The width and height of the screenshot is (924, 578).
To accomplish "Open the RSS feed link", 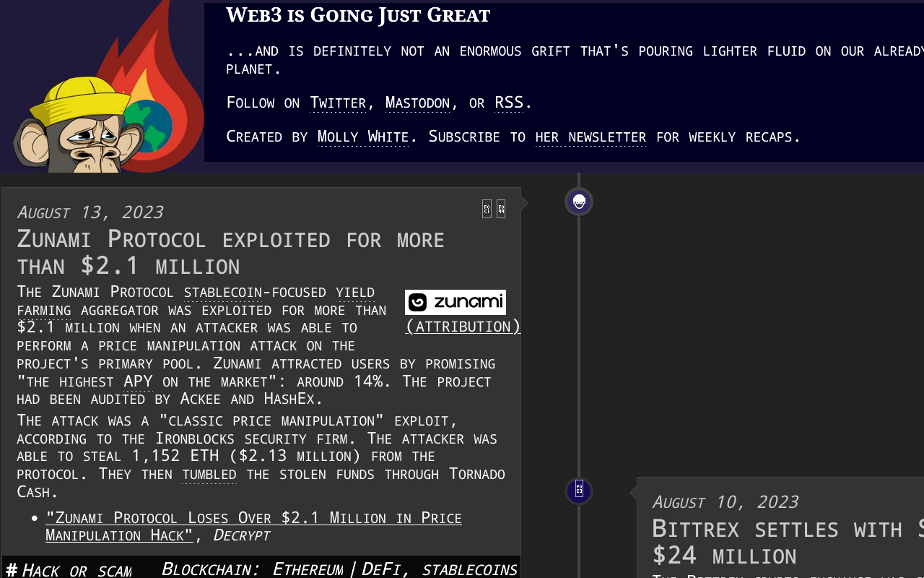I will point(509,103).
